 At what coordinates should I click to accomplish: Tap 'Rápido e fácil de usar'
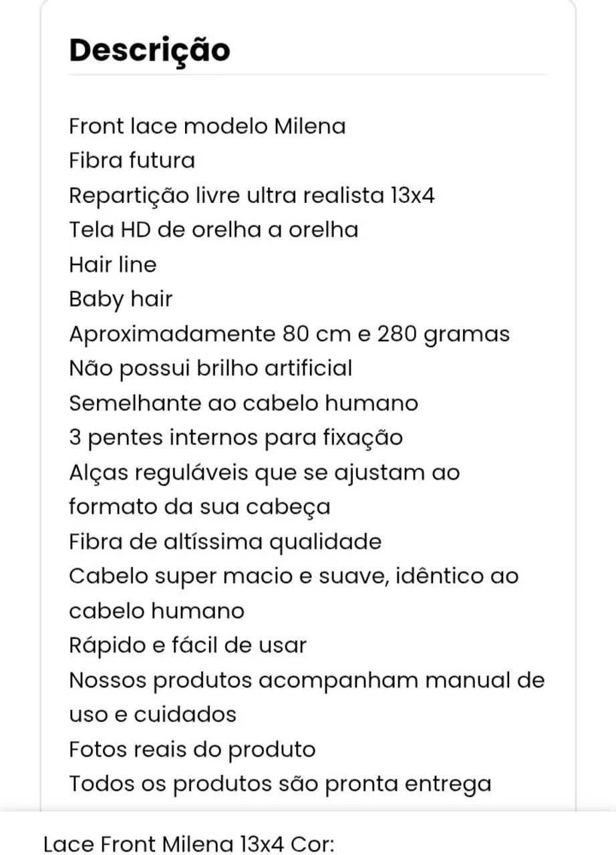click(x=188, y=645)
